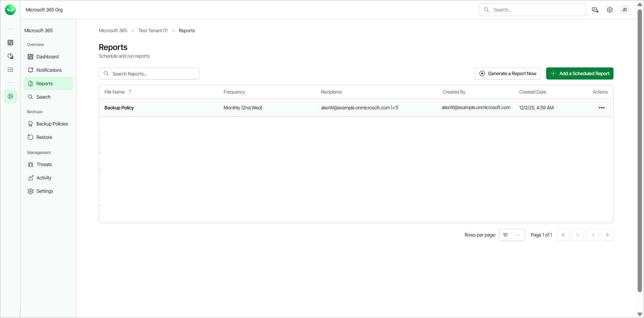Screen dimensions: 644x318
Task: Click the chat-plus icon beside header search
Action: 595,10
